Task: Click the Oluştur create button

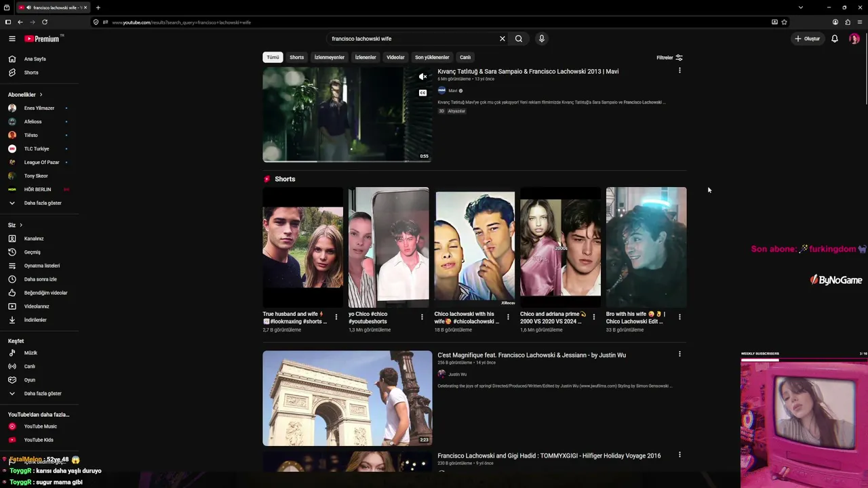Action: (x=808, y=39)
